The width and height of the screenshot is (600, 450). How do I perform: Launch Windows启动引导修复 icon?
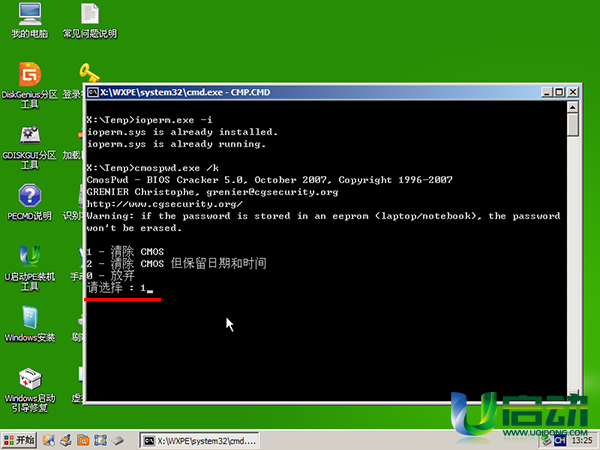point(30,390)
